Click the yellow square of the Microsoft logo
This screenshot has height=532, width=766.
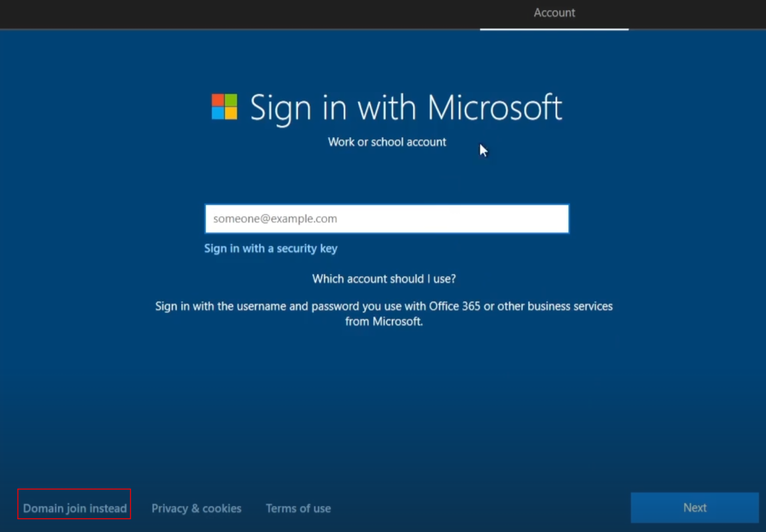click(231, 114)
